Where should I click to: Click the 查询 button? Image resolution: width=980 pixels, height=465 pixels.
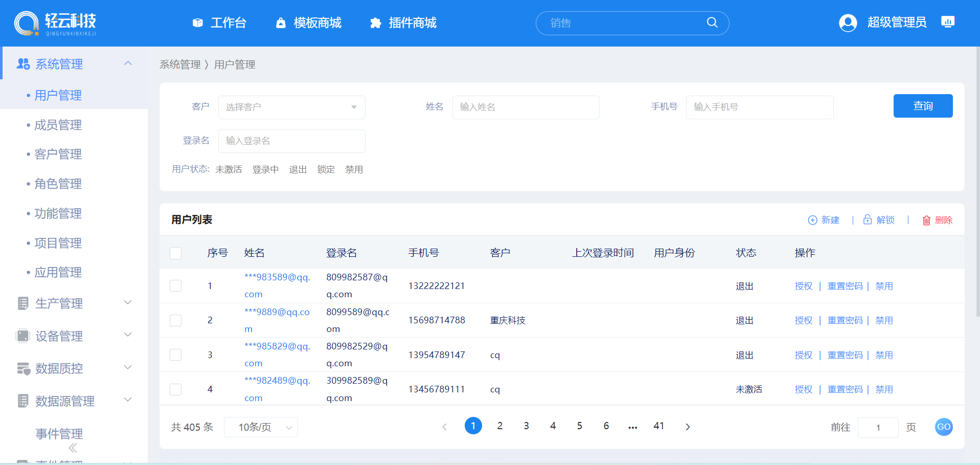coord(923,106)
